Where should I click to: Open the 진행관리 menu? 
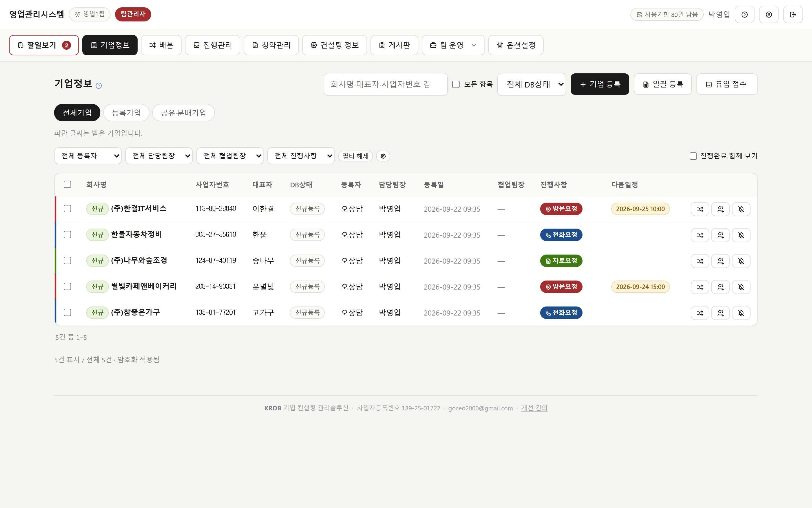(212, 45)
